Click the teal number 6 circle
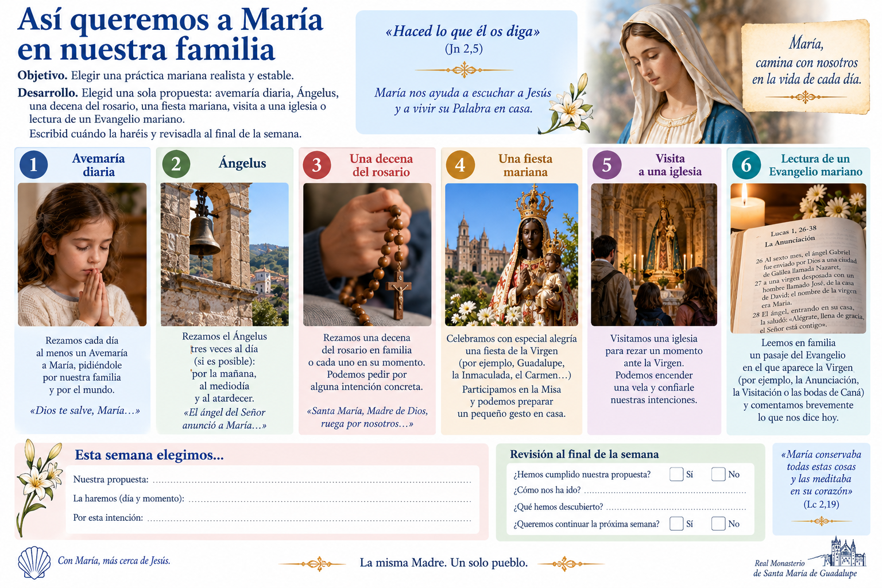Viewport: 882px width, 588px height. click(x=746, y=165)
